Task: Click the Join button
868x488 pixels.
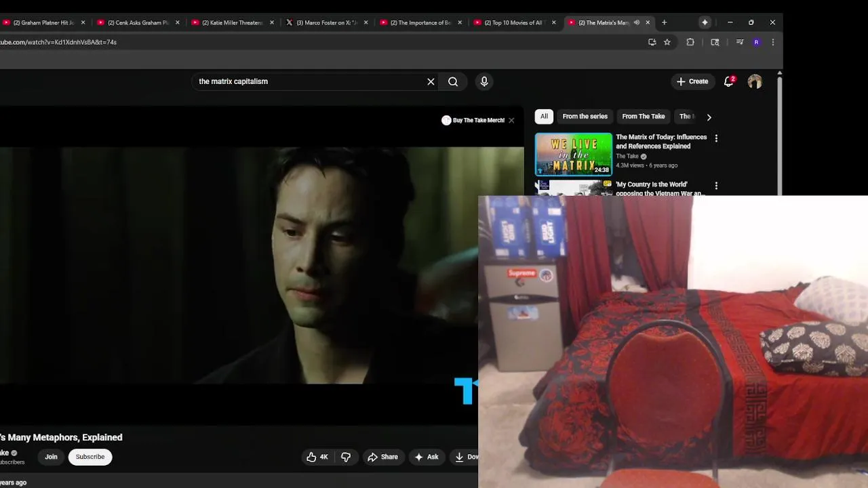Action: pyautogui.click(x=51, y=457)
